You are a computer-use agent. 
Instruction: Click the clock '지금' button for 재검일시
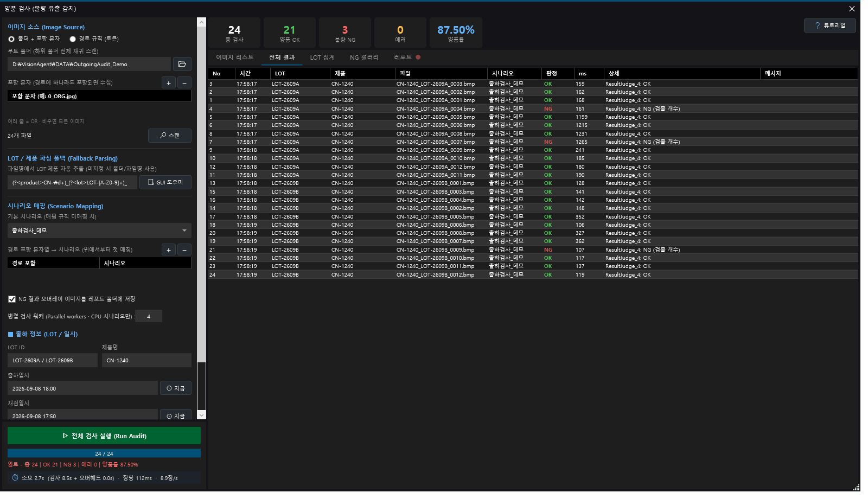pos(176,415)
